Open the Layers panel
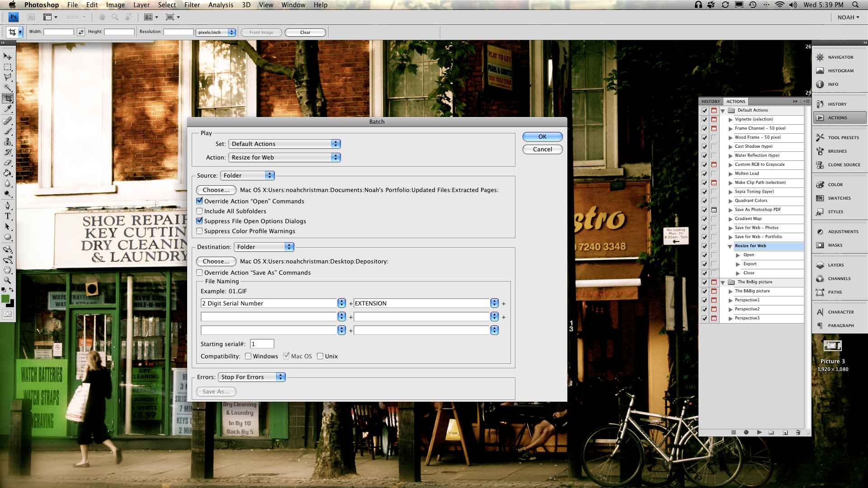The image size is (868, 488). click(x=840, y=265)
